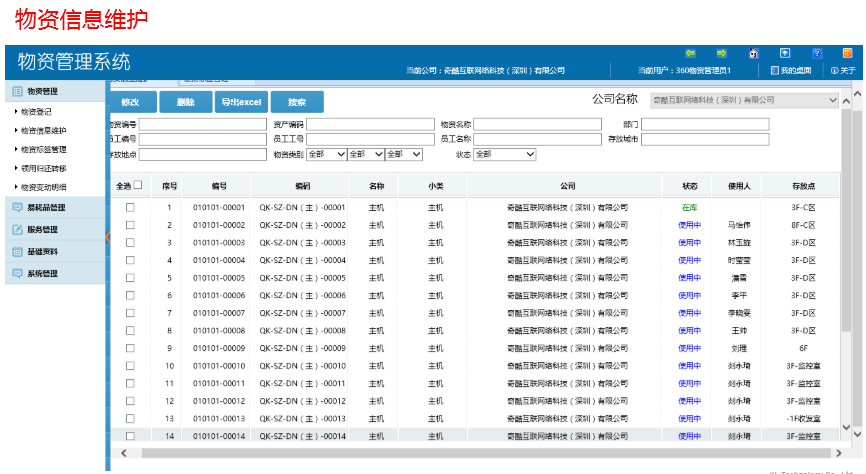This screenshot has width=866, height=474.
Task: Click the green forward arrow icon
Action: pos(721,53)
